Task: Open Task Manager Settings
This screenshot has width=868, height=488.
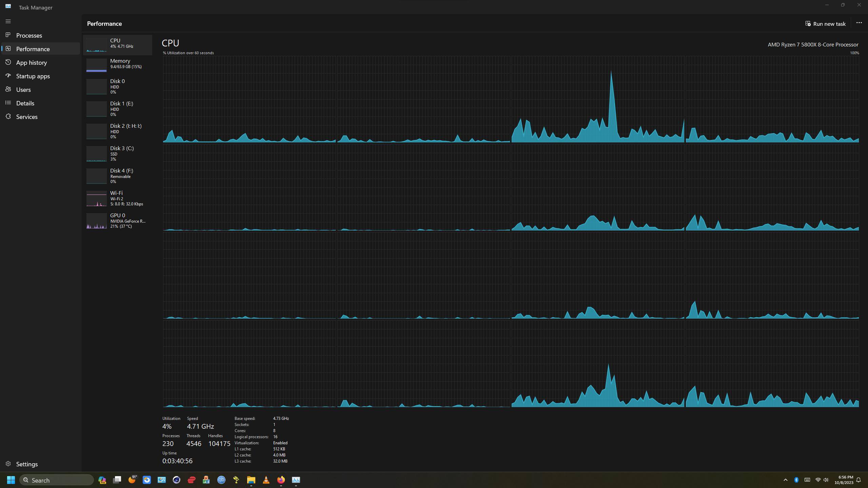Action: click(x=27, y=464)
